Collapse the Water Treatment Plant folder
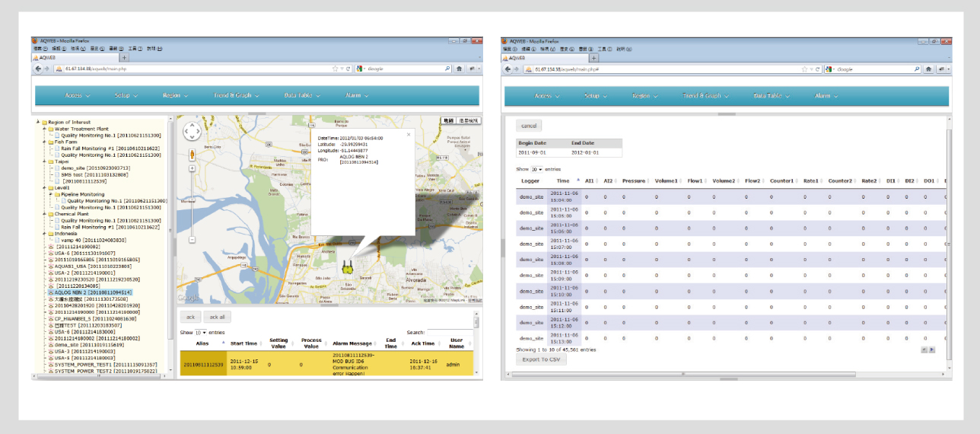 pos(45,129)
